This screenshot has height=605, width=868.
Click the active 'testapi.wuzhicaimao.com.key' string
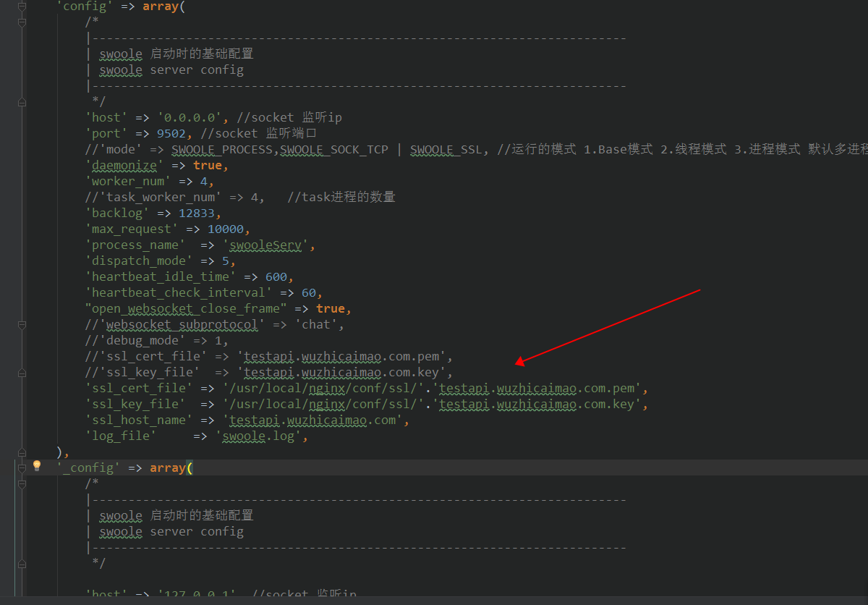[536, 404]
